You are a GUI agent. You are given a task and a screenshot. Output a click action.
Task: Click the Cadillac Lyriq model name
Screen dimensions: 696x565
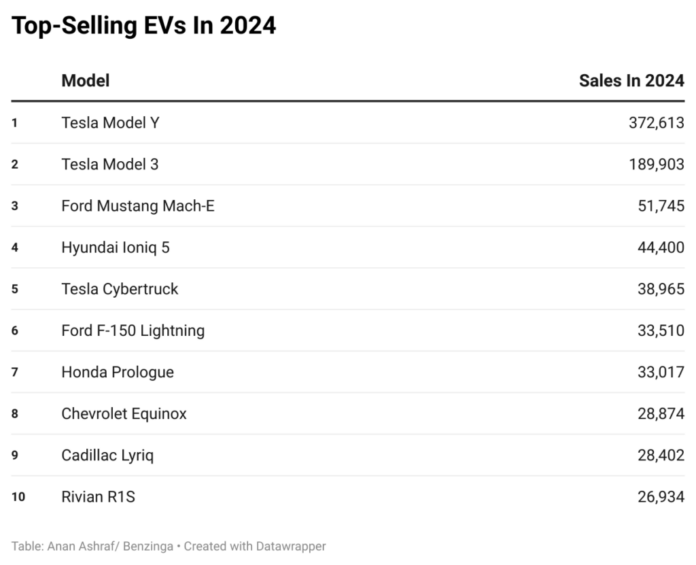108,455
